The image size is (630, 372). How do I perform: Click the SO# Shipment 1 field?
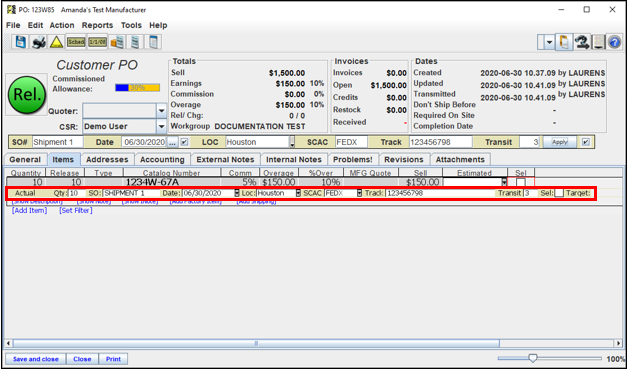pos(57,142)
